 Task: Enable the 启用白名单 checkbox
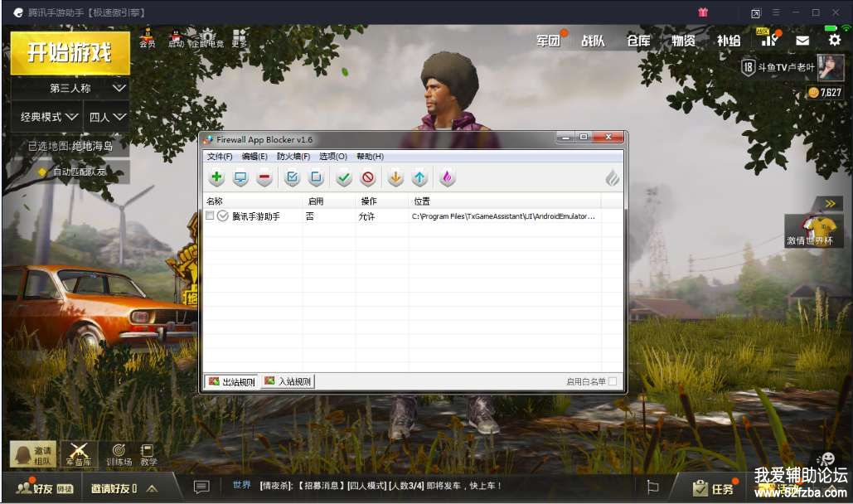coord(613,381)
